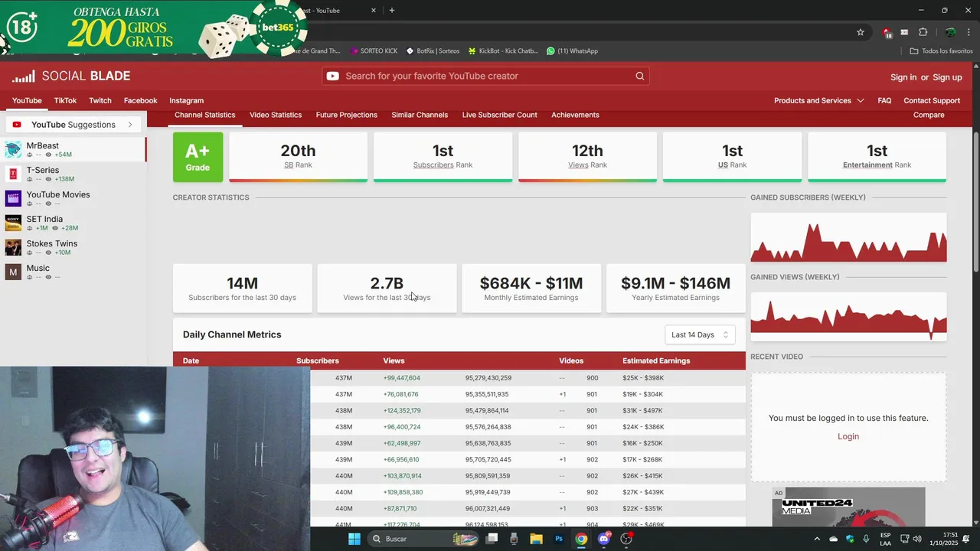The width and height of the screenshot is (980, 551).
Task: Open the SET India channel avatar icon
Action: (13, 223)
